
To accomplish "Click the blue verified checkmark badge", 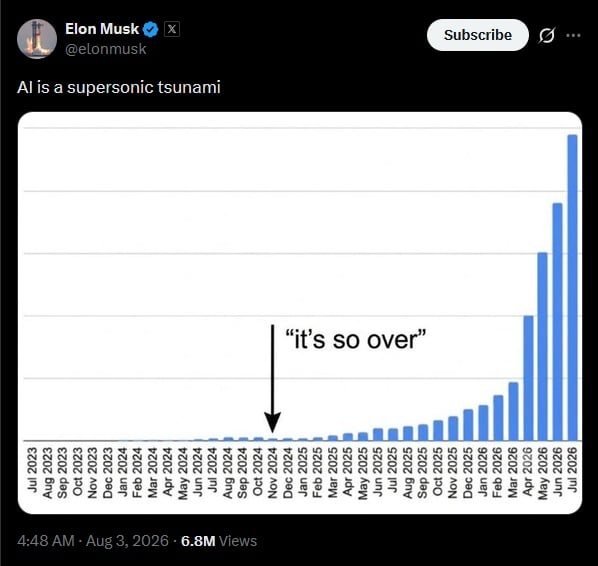I will tap(151, 29).
